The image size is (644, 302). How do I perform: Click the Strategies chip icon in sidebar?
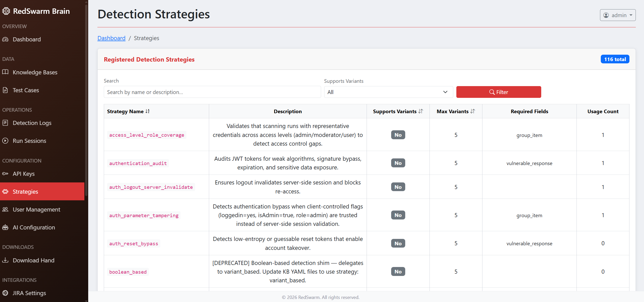click(5, 191)
